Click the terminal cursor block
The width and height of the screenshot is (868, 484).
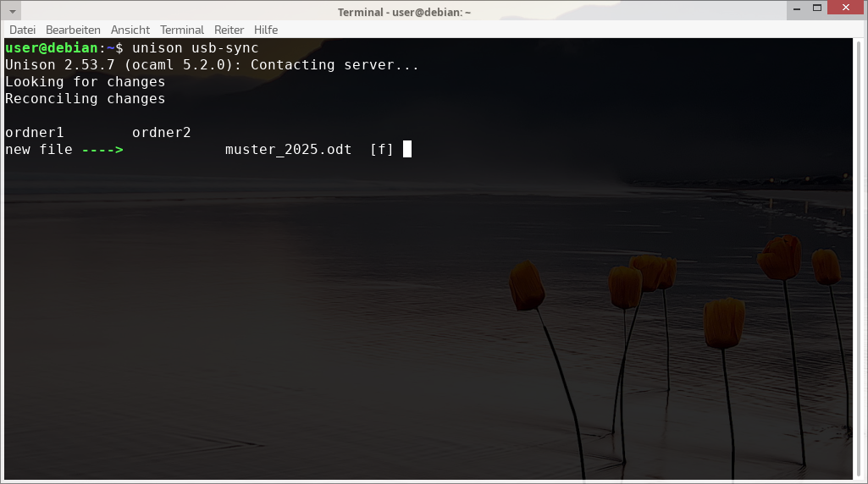406,149
